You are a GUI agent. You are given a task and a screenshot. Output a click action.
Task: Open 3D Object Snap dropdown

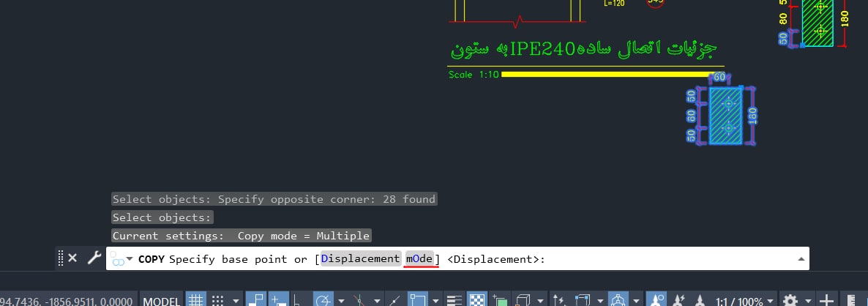539,302
